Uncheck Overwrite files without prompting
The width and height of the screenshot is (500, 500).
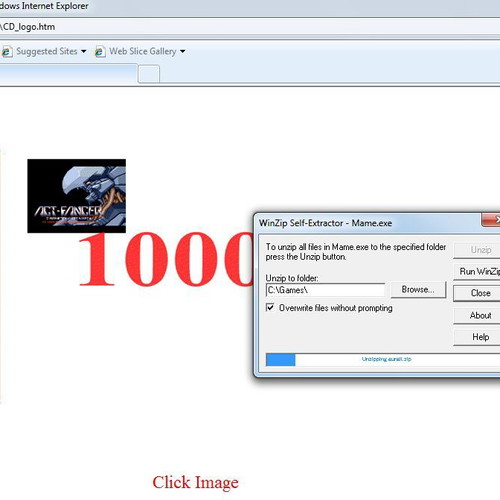270,307
